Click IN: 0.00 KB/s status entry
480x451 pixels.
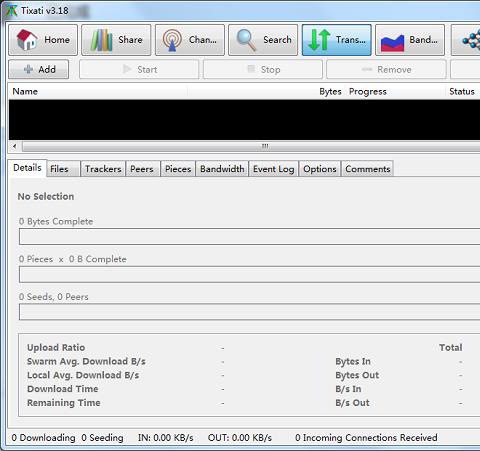[x=166, y=437]
